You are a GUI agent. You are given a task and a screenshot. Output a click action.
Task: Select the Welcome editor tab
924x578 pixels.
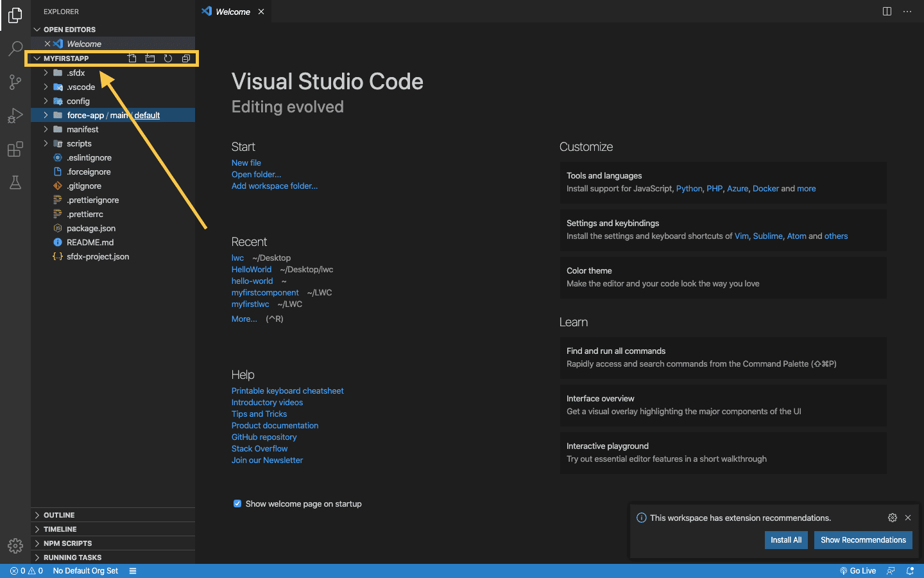(233, 12)
